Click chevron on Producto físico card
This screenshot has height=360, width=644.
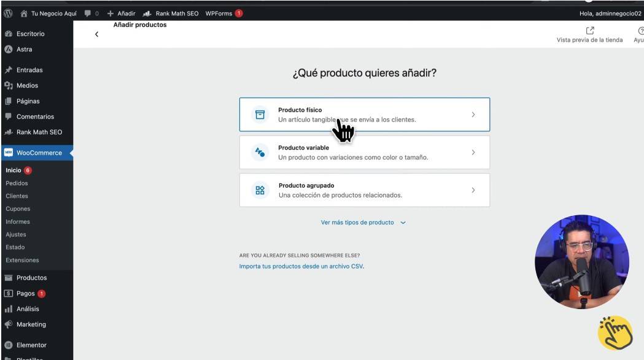coord(473,115)
